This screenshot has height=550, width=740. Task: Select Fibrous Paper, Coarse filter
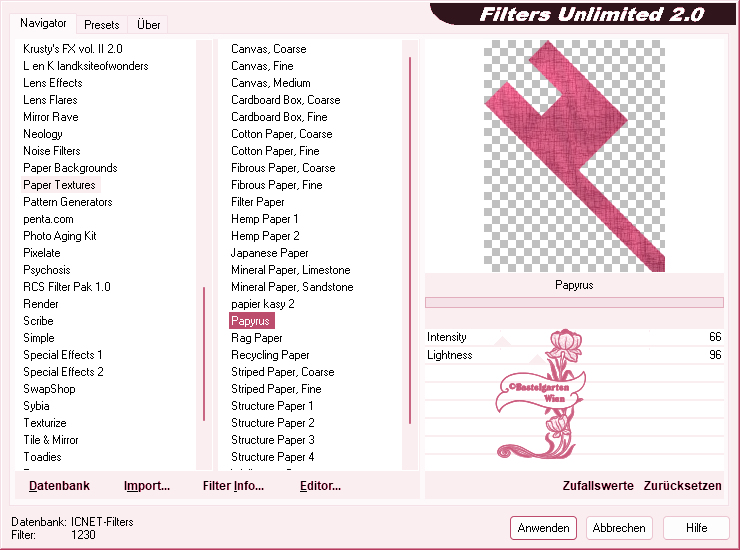[283, 168]
